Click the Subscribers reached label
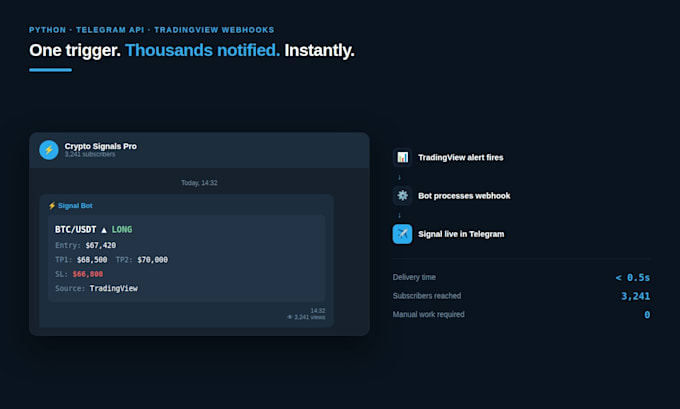This screenshot has width=680, height=409. (x=427, y=296)
